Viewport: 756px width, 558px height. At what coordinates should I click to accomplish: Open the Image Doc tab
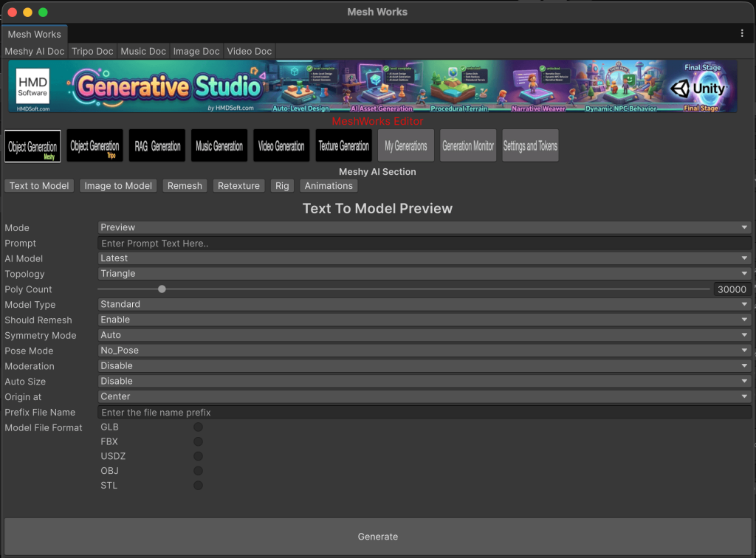point(196,51)
